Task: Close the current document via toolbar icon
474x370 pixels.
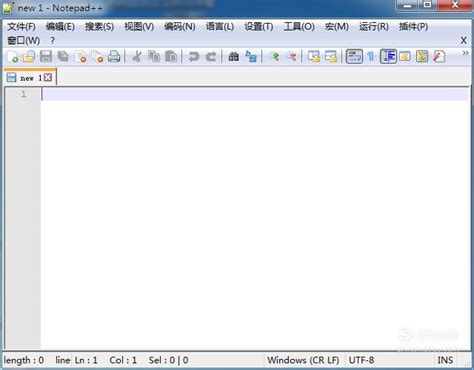Action: point(81,57)
